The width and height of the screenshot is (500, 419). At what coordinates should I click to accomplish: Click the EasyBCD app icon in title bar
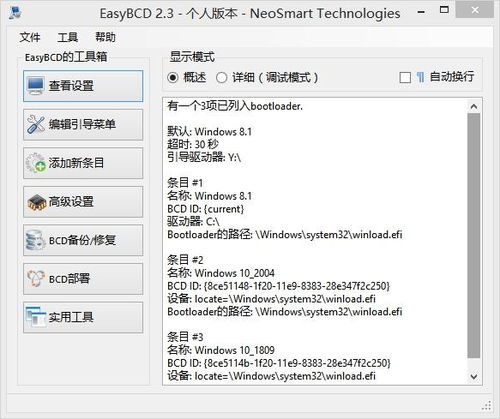tap(15, 13)
